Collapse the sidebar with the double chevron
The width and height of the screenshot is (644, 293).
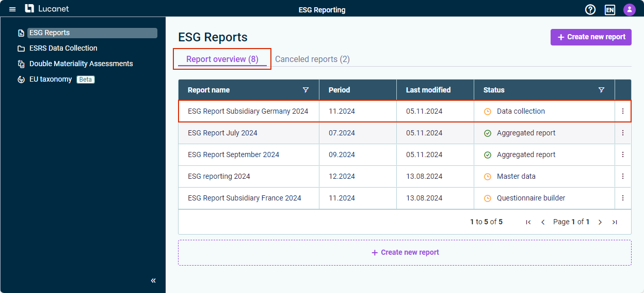[153, 281]
